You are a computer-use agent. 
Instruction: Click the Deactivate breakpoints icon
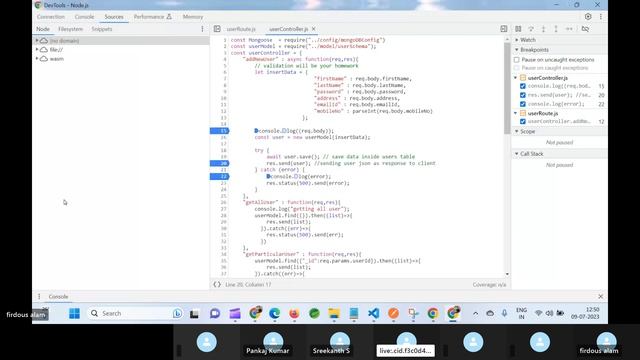coord(585,29)
